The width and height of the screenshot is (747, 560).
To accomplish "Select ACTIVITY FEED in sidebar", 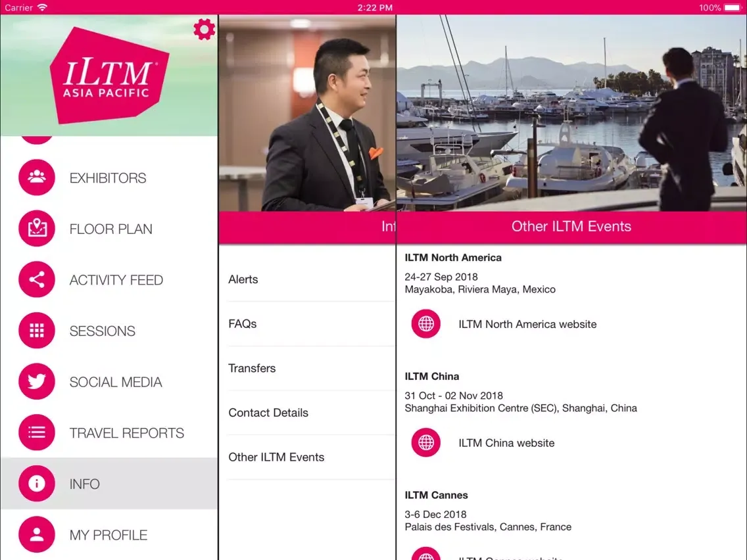I will pyautogui.click(x=116, y=280).
